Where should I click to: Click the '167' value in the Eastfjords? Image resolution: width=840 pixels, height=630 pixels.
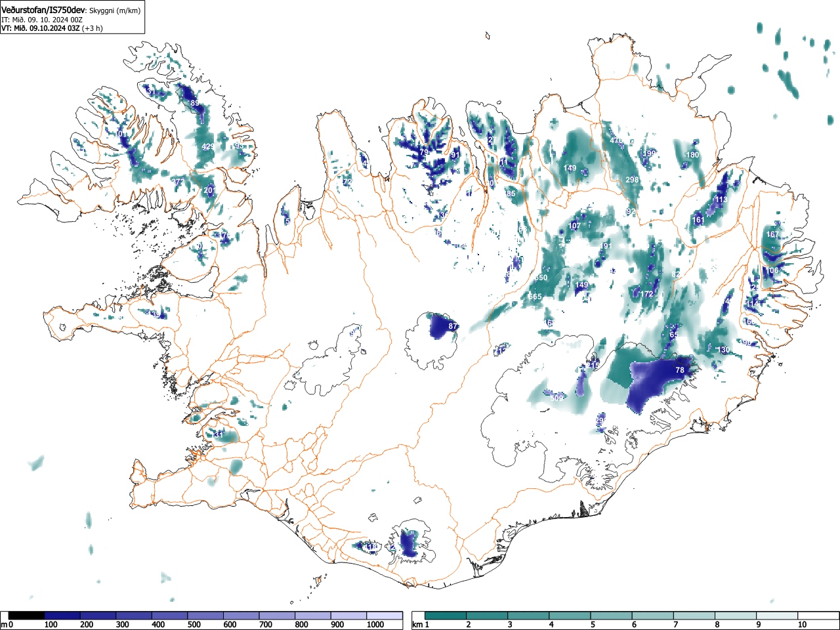point(772,234)
